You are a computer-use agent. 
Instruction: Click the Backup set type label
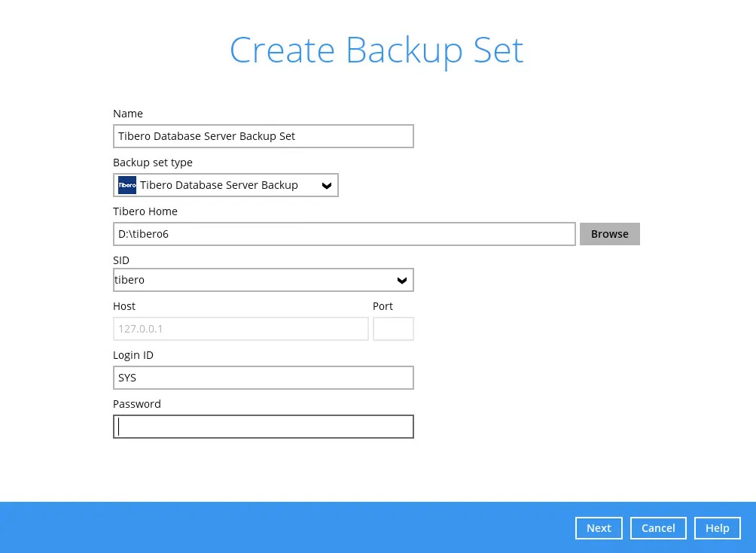pos(153,163)
